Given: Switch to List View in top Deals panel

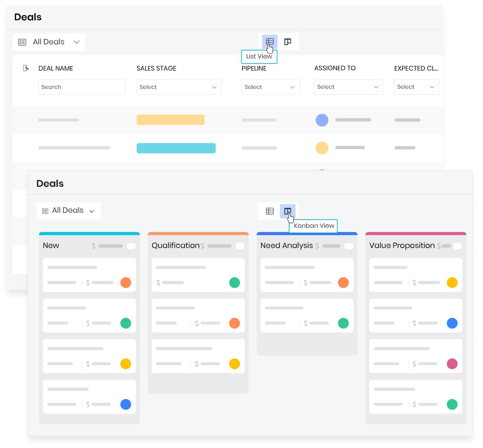Looking at the screenshot, I should click(269, 42).
